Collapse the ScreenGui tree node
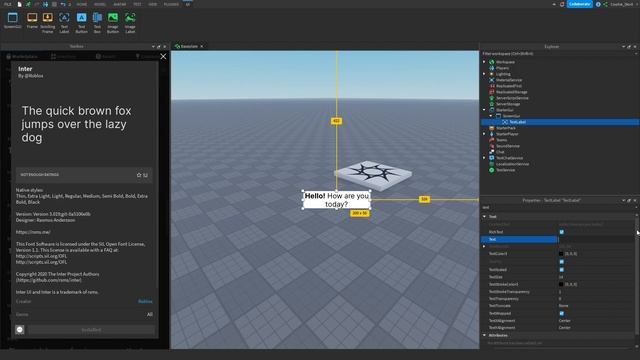Screen dimensions: 640x360 491,116
